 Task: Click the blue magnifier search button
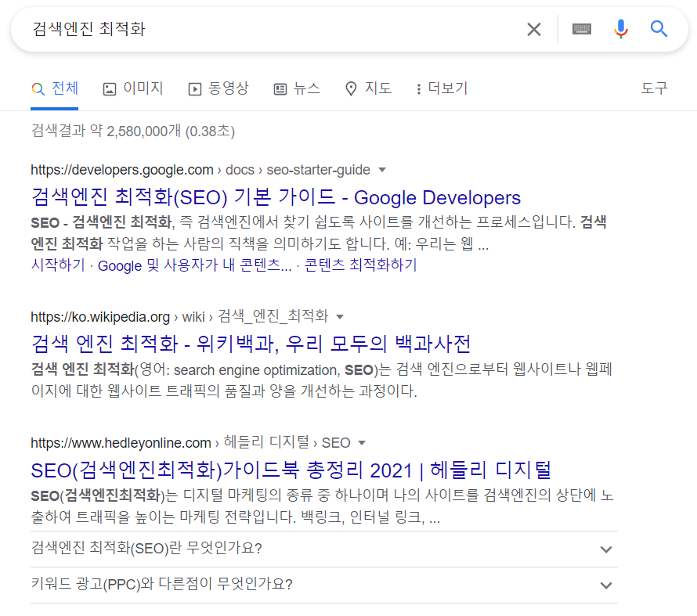pos(659,29)
